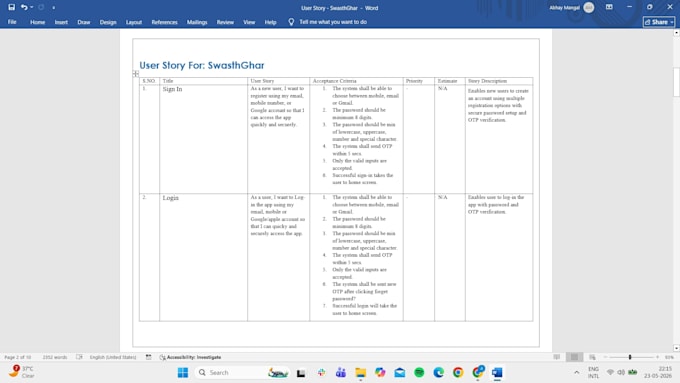The image size is (680, 383).
Task: Click 'Page 2 of 10' in status bar
Action: 17,357
